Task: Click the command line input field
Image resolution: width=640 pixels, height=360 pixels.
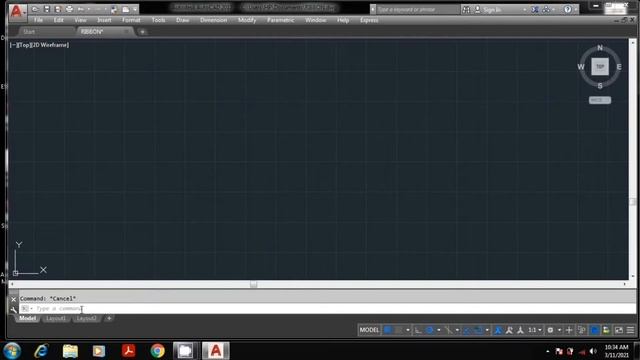Action: point(327,309)
